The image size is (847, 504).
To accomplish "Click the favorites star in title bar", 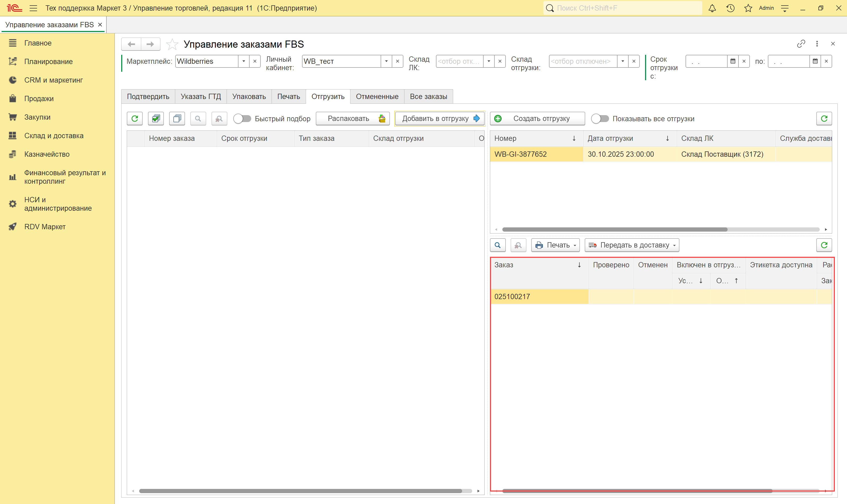I will coord(748,8).
